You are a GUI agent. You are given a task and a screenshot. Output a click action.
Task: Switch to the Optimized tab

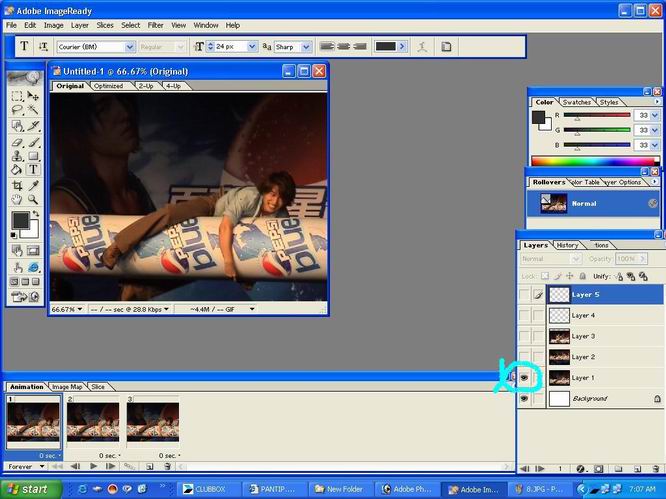point(109,86)
